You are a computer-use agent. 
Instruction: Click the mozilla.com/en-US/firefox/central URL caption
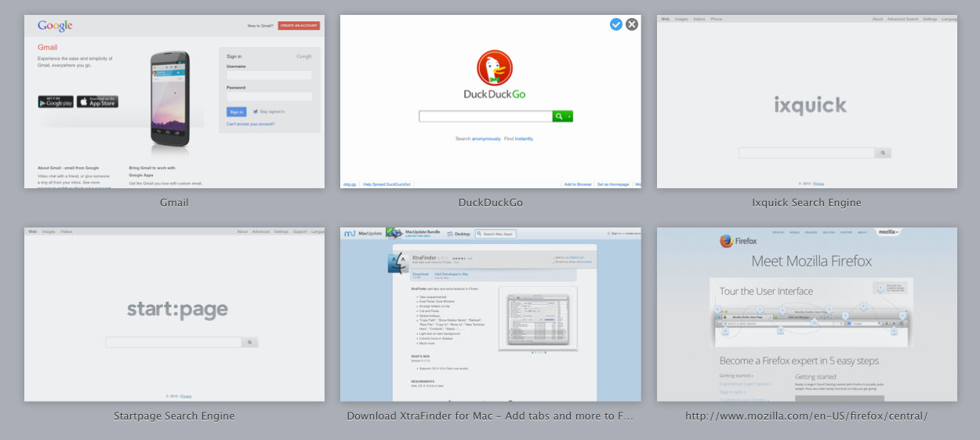tap(807, 416)
